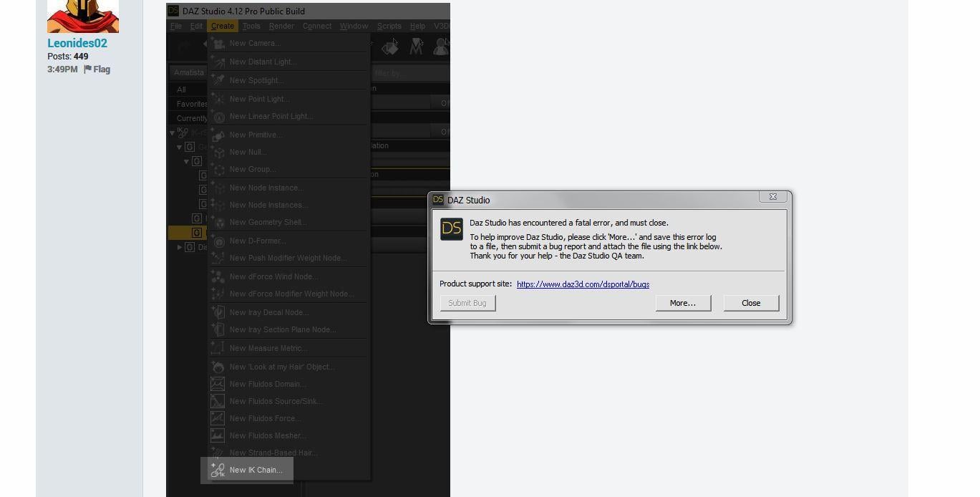Viewport: 980px width, 497px height.
Task: Open the Tools menu
Action: point(251,26)
